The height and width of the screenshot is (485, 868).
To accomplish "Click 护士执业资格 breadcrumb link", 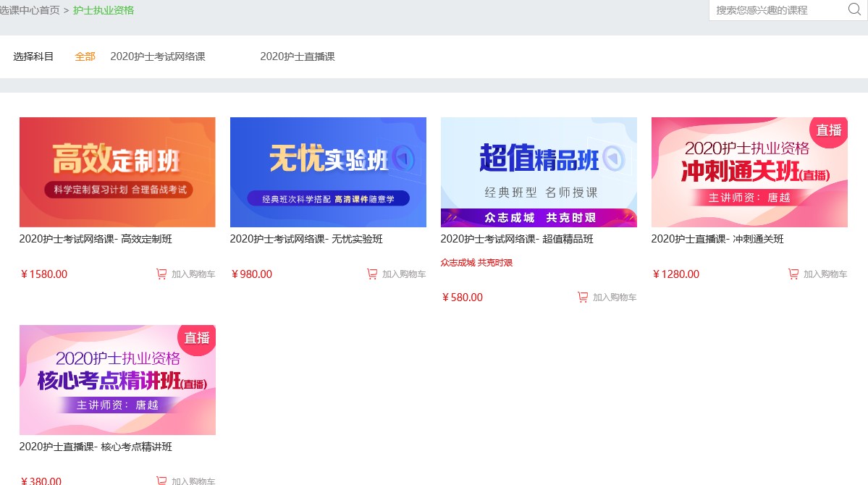I will (104, 10).
